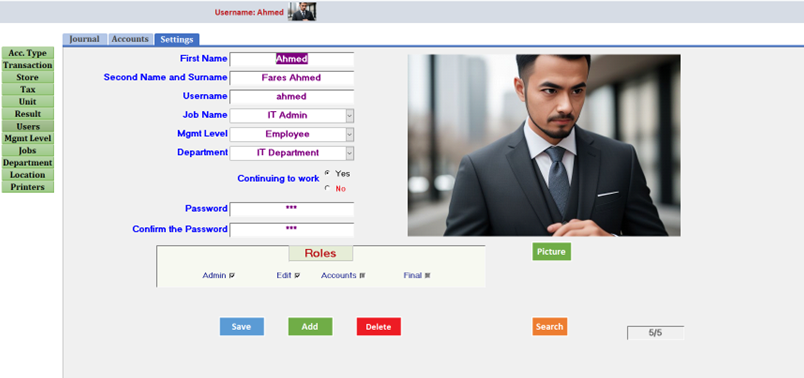Open the Jobs sidebar item
Screen dimensions: 804x378
28,151
